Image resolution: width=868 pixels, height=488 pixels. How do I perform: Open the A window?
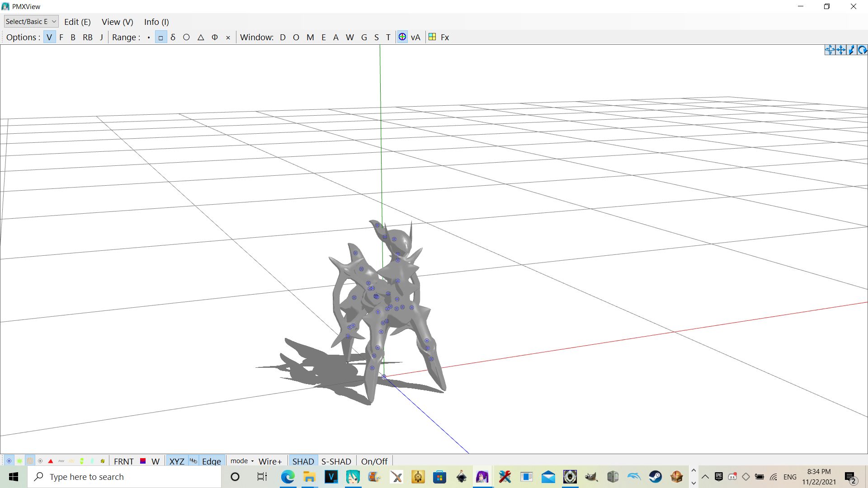click(x=336, y=38)
